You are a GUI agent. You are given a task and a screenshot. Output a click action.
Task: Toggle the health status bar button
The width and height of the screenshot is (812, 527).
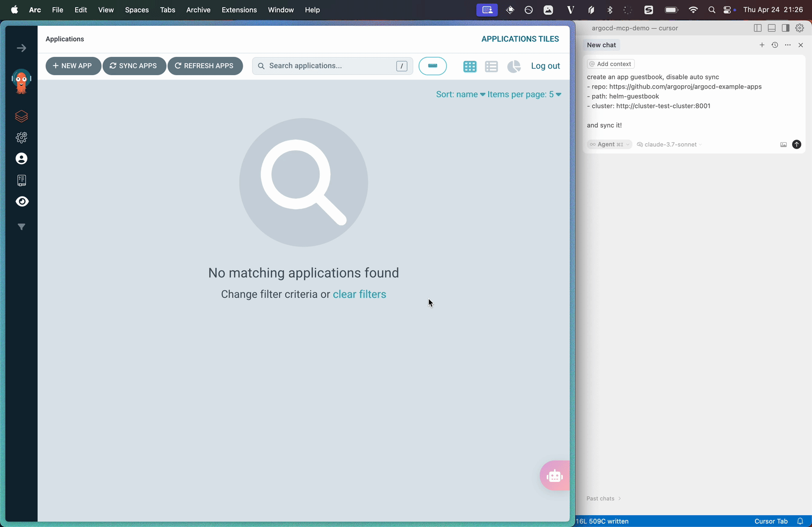[x=432, y=66]
